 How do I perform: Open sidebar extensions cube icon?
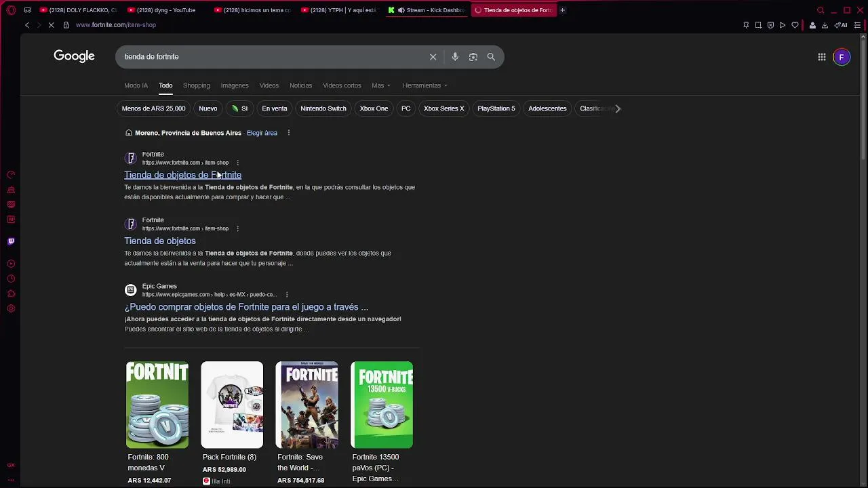[x=11, y=293]
